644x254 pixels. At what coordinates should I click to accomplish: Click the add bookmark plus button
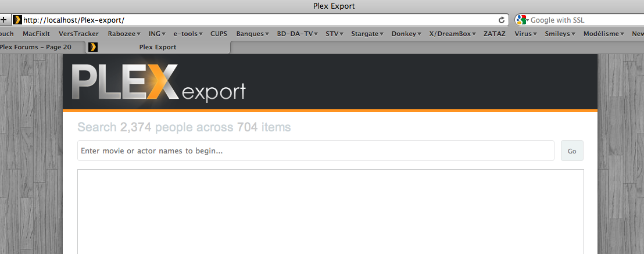tap(3, 20)
